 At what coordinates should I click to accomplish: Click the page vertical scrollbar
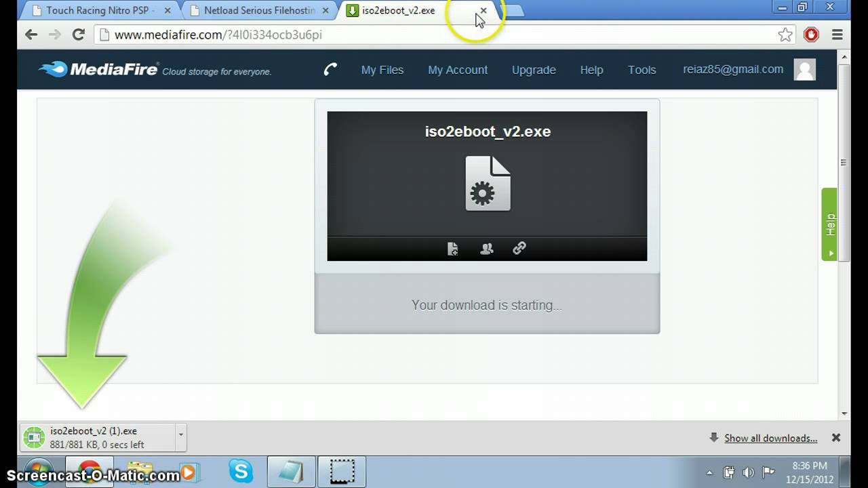coord(844,163)
